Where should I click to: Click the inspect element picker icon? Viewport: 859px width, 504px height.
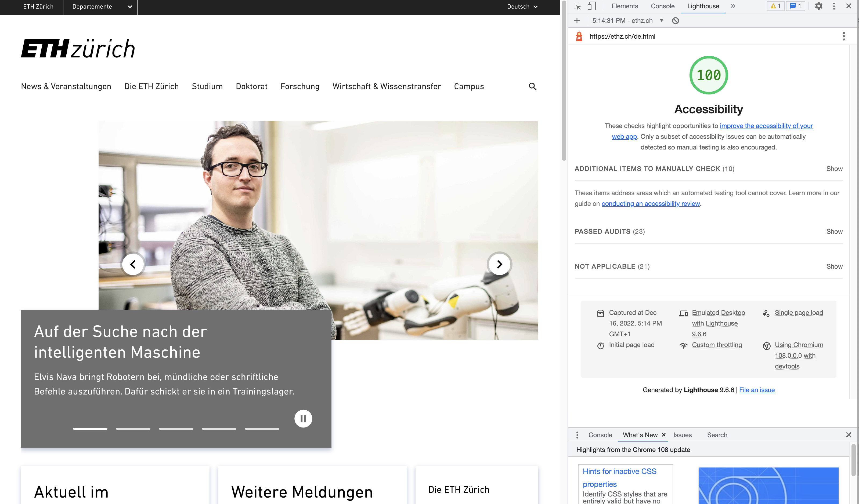(577, 6)
